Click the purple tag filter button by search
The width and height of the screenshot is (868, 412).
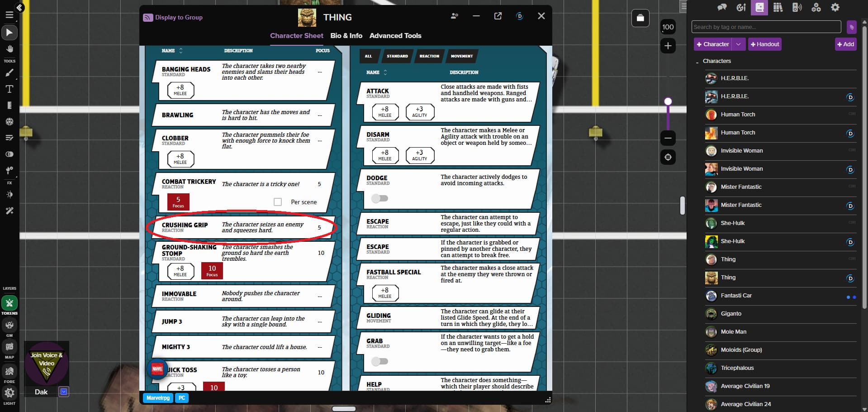(851, 27)
